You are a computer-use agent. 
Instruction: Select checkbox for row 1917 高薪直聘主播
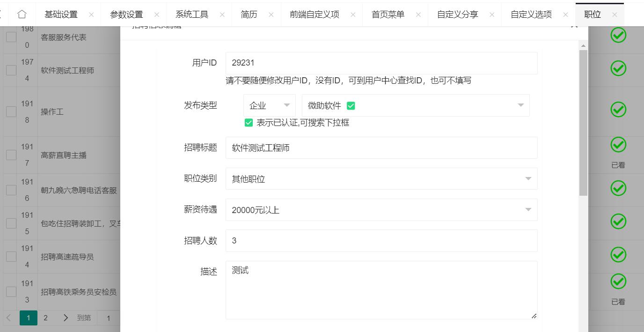(11, 155)
